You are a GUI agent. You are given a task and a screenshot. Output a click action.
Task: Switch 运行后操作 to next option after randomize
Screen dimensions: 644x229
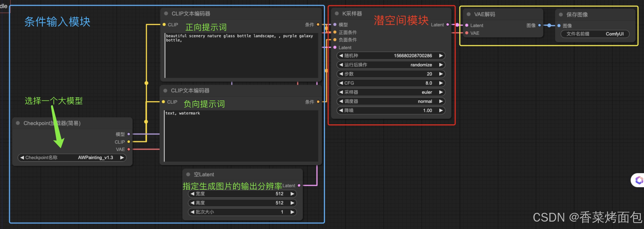441,65
